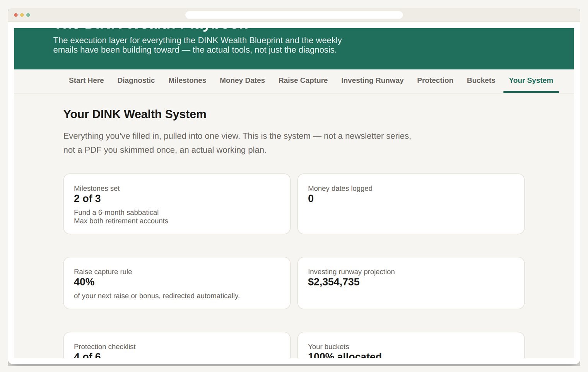The height and width of the screenshot is (372, 588).
Task: Click "of your next raise or bonus" text
Action: [x=157, y=296]
